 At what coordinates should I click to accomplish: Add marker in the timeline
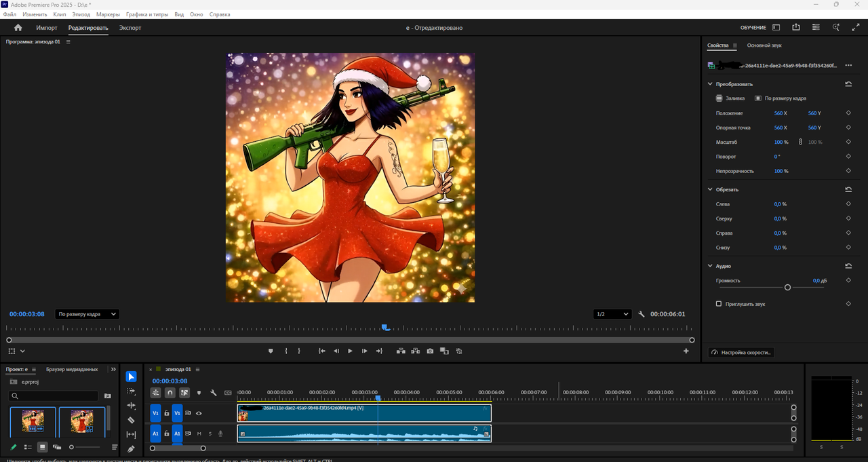pyautogui.click(x=199, y=393)
